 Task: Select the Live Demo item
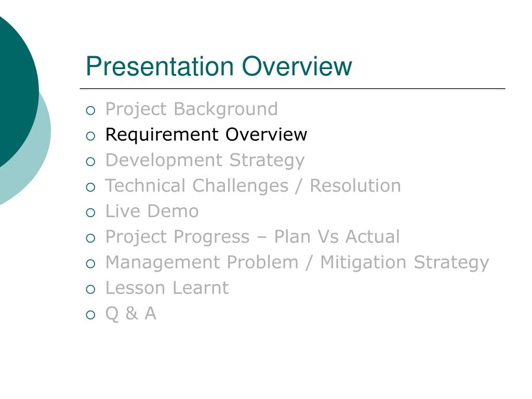click(152, 211)
